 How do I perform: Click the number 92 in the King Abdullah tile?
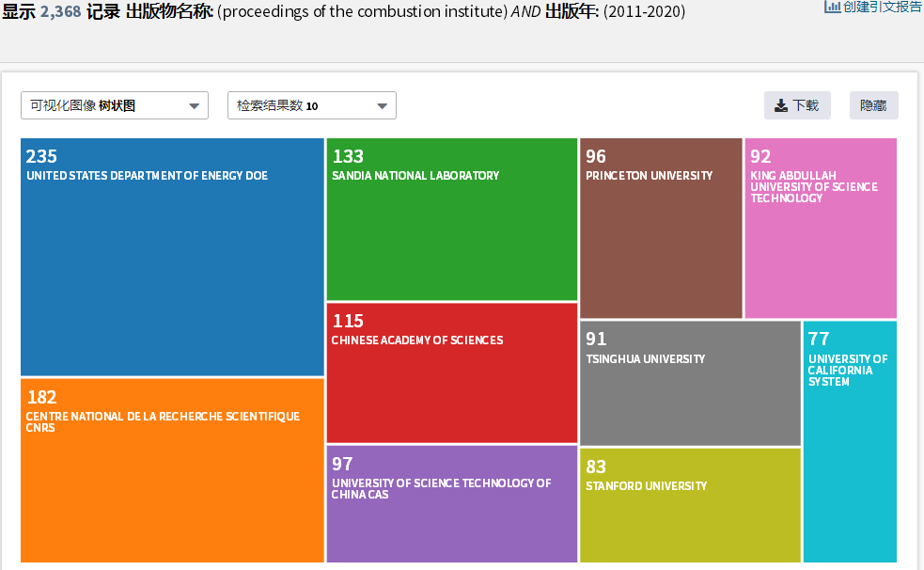pyautogui.click(x=760, y=156)
